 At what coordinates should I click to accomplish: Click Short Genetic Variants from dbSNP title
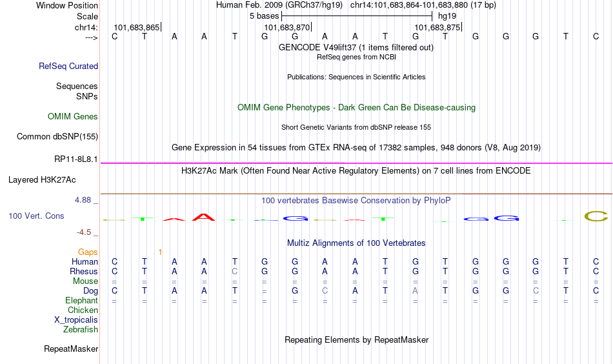pos(356,127)
